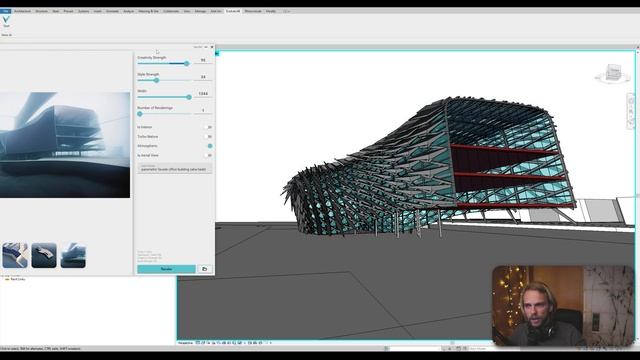This screenshot has width=640, height=360.
Task: Toggle the Is Aerial View switch
Action: click(209, 156)
